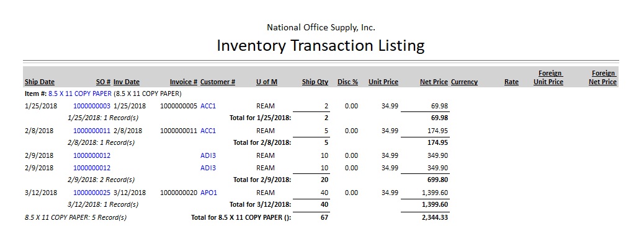Click the Unit Price column header
The height and width of the screenshot is (226, 644).
pyautogui.click(x=383, y=82)
